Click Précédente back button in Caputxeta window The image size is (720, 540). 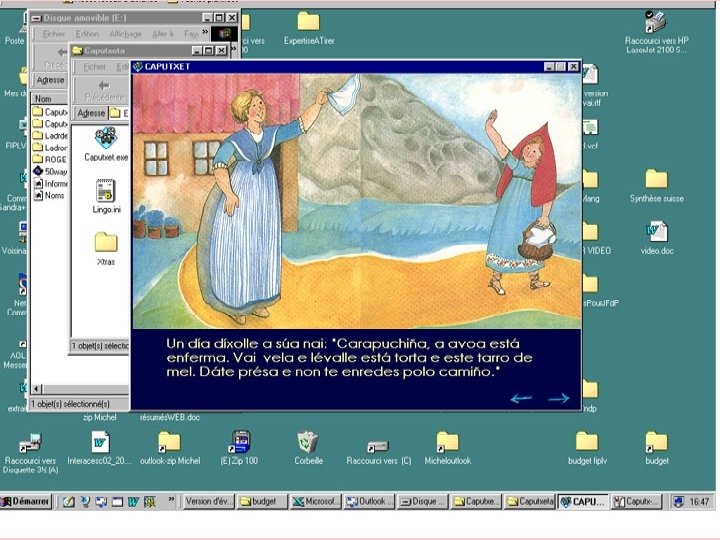(x=104, y=91)
